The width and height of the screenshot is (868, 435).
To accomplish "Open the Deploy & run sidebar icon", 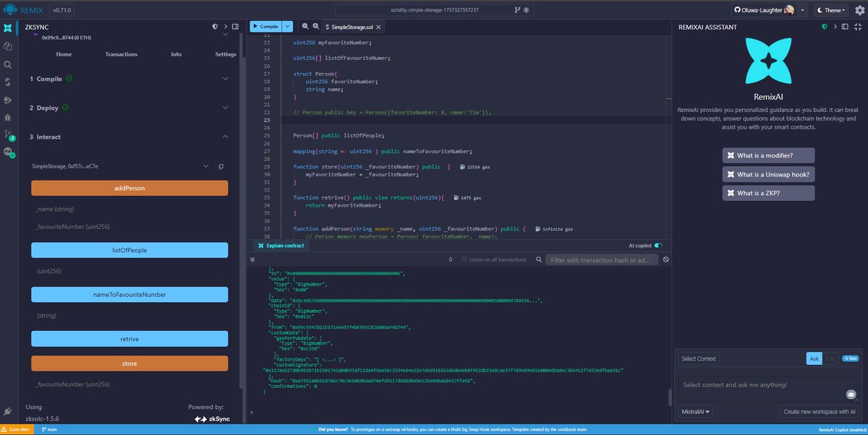I will pyautogui.click(x=8, y=99).
